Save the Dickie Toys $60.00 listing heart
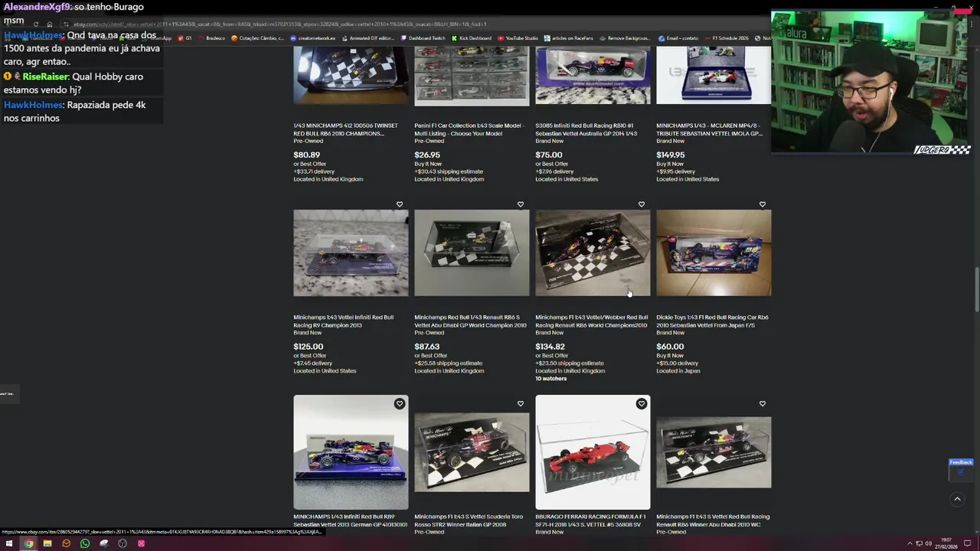Image resolution: width=980 pixels, height=551 pixels. [x=763, y=204]
